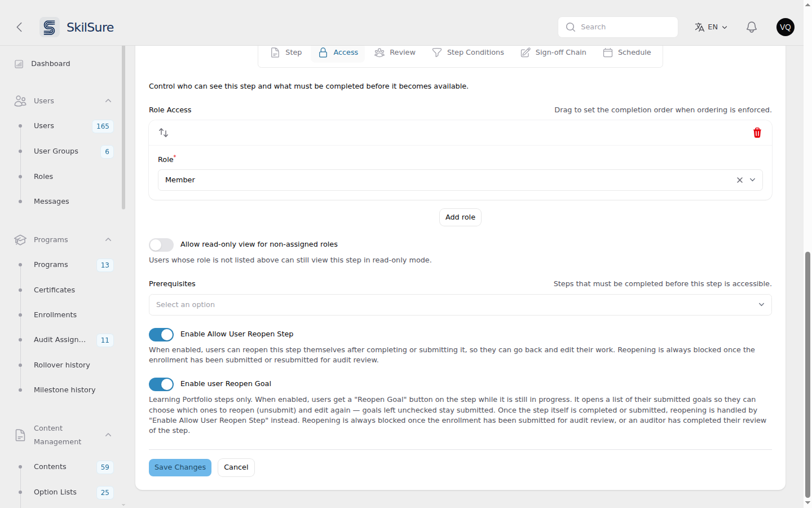This screenshot has height=508, width=812.
Task: Collapse the Content Management section
Action: (108, 435)
